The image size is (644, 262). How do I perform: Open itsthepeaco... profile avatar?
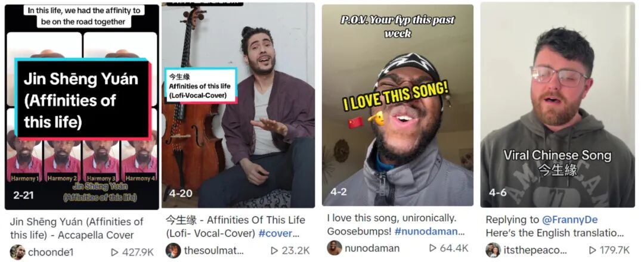(x=493, y=250)
